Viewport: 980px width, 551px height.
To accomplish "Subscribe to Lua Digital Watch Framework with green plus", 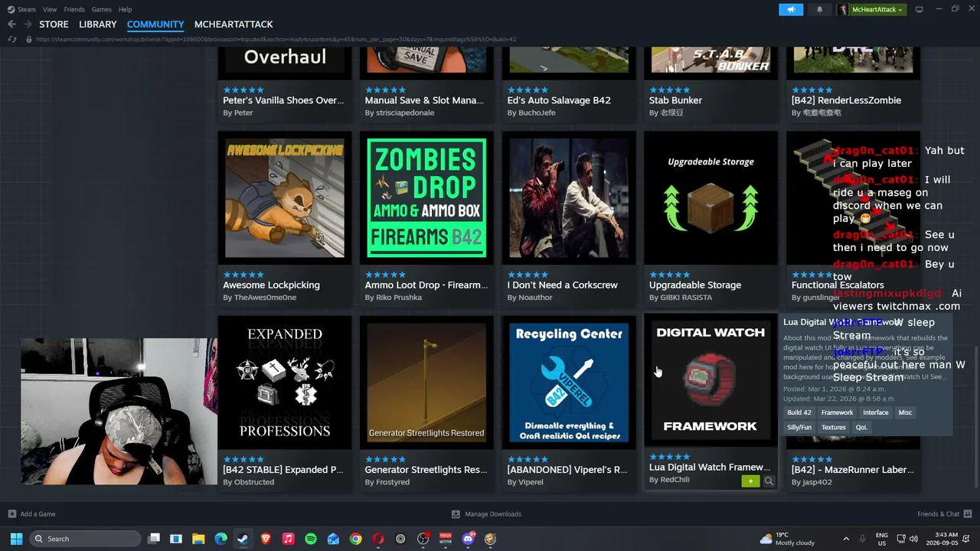I will (x=750, y=481).
